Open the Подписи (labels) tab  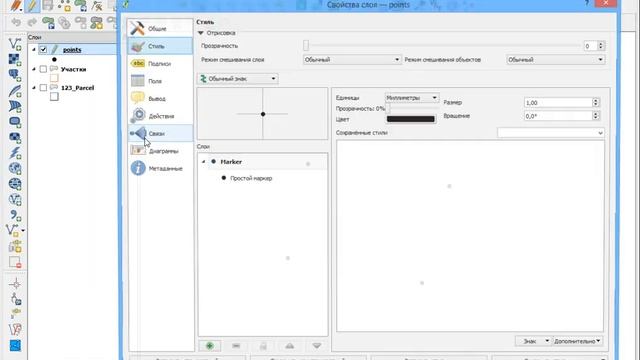(160, 64)
